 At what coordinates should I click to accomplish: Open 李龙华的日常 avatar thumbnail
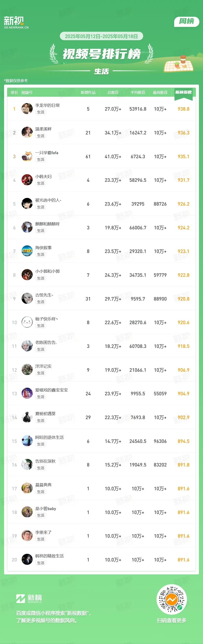coord(27,109)
